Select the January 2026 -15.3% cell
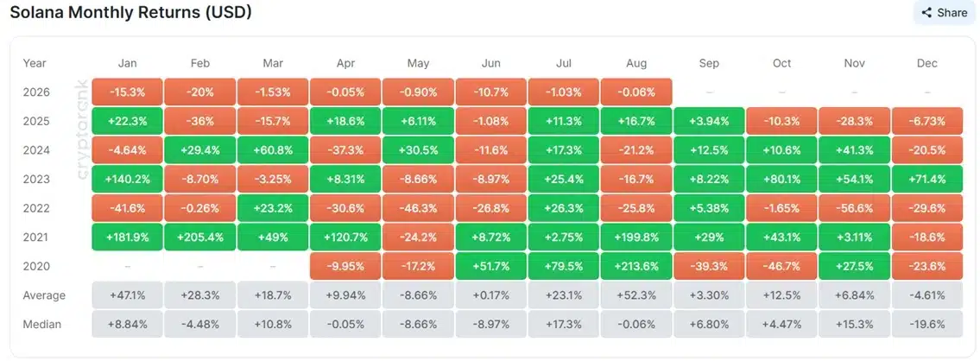Image resolution: width=980 pixels, height=361 pixels. point(127,92)
